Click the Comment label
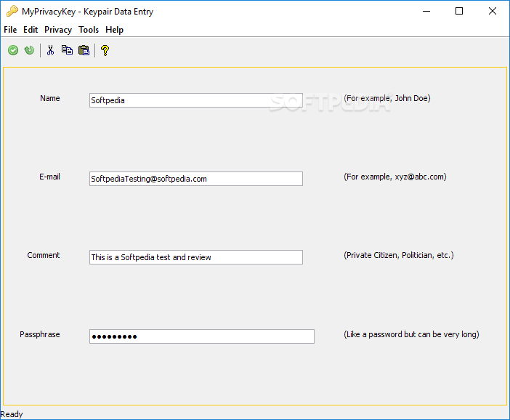This screenshot has width=510, height=420. pos(44,255)
